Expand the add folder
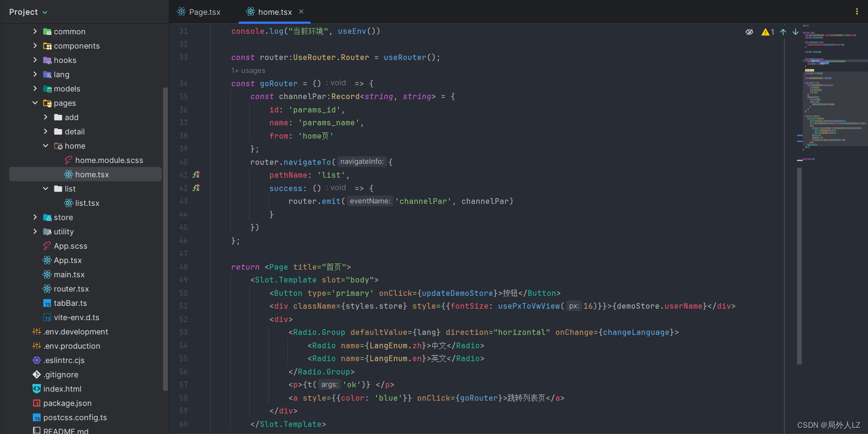 pos(46,117)
